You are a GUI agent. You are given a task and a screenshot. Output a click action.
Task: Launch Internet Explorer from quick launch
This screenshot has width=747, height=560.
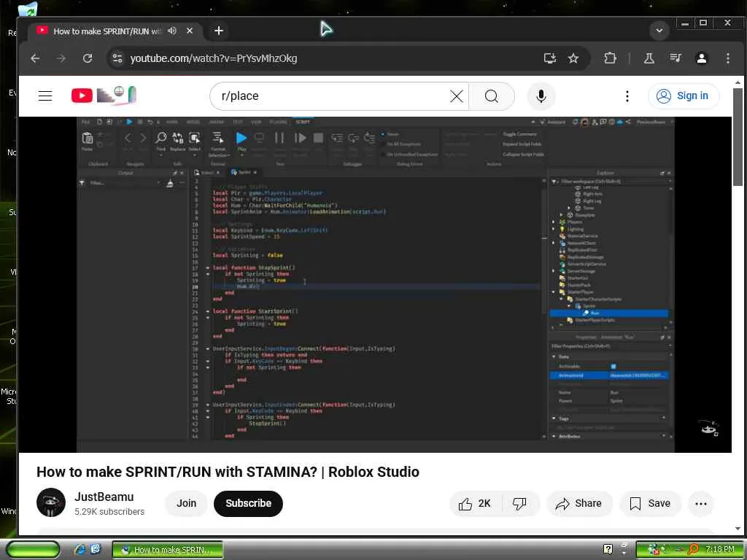(80, 549)
